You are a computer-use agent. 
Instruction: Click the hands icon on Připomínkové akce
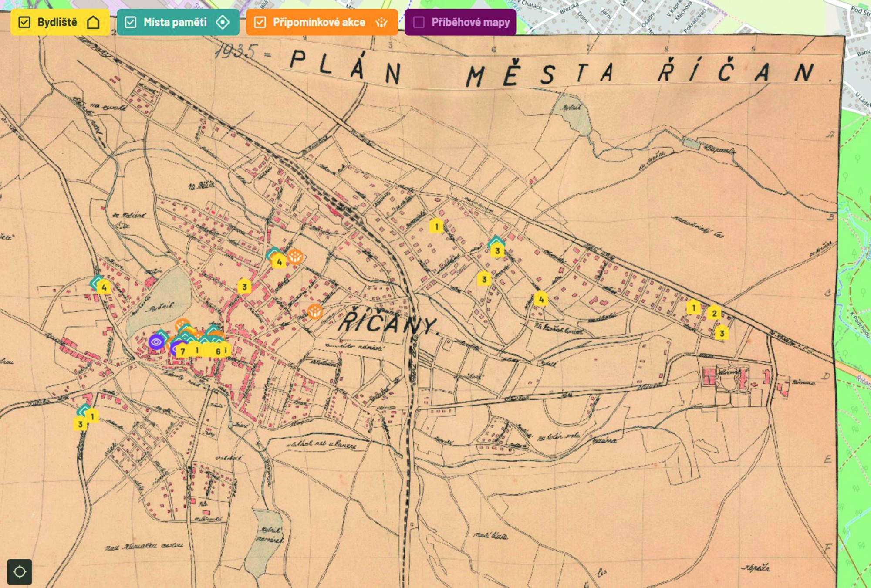[381, 22]
